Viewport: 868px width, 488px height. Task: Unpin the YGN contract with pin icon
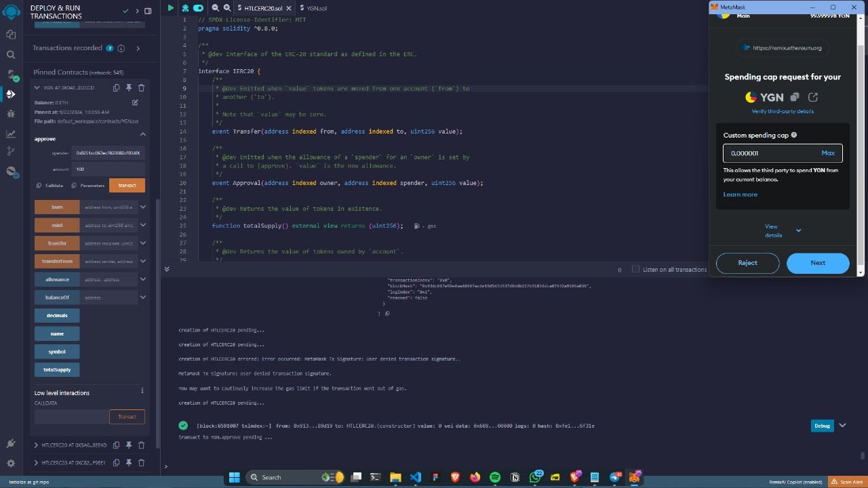(x=129, y=87)
